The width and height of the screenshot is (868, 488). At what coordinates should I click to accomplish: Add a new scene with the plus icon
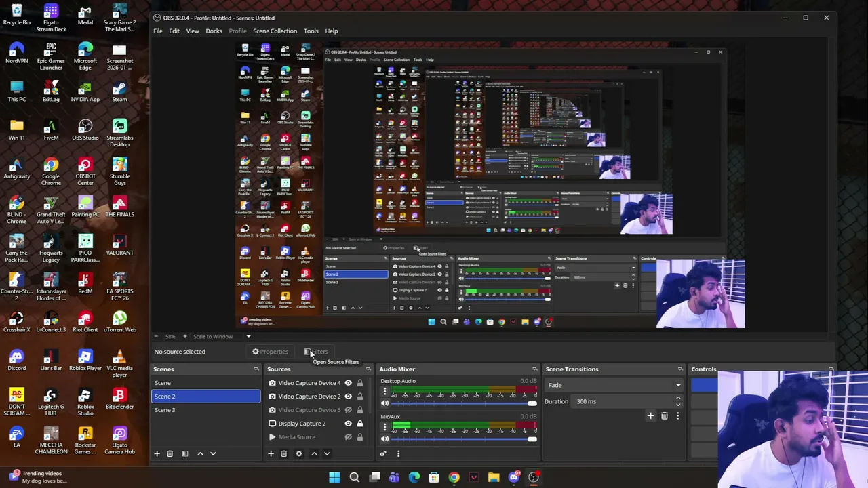pos(157,453)
